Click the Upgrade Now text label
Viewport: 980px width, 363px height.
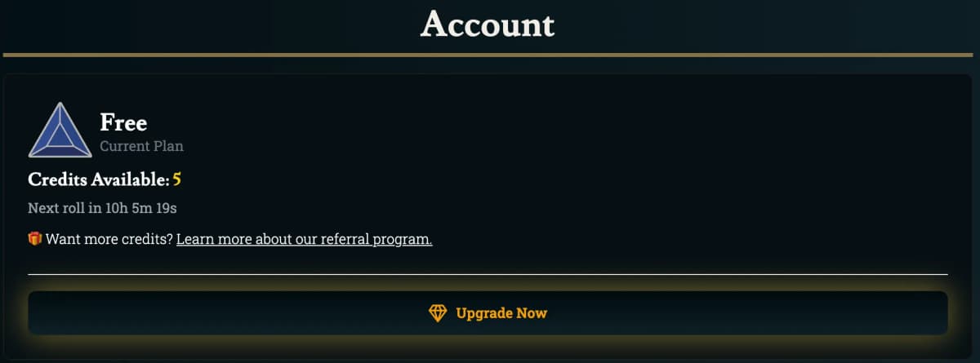501,313
